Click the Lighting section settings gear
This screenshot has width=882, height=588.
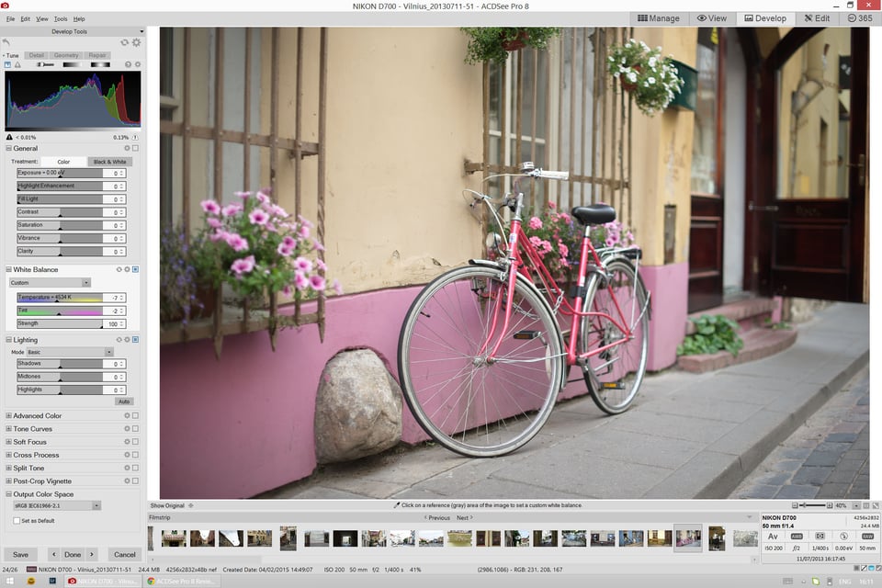click(127, 340)
